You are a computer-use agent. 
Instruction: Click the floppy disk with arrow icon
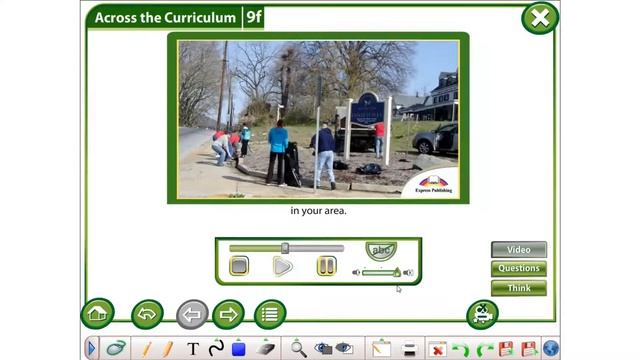tap(529, 349)
